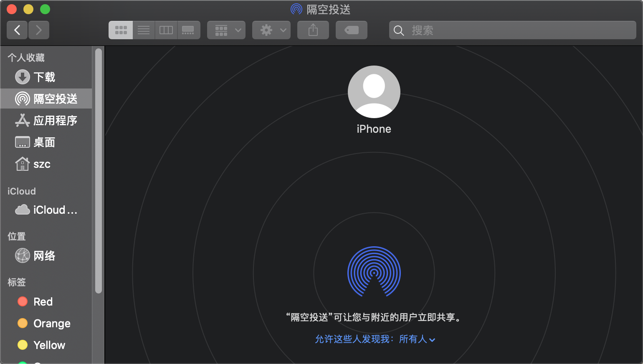Switch to list view
643x364 pixels.
tap(144, 30)
